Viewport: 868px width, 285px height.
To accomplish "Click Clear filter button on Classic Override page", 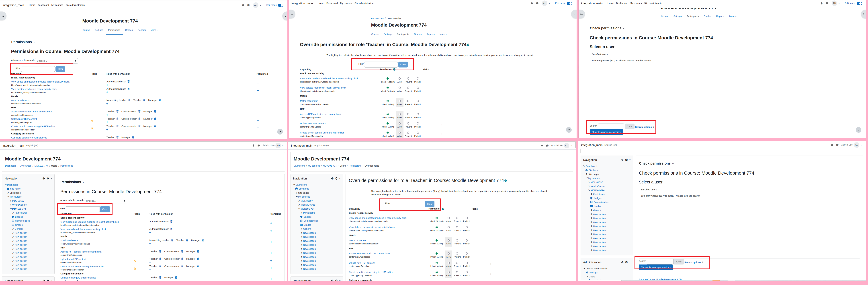I will (430, 204).
